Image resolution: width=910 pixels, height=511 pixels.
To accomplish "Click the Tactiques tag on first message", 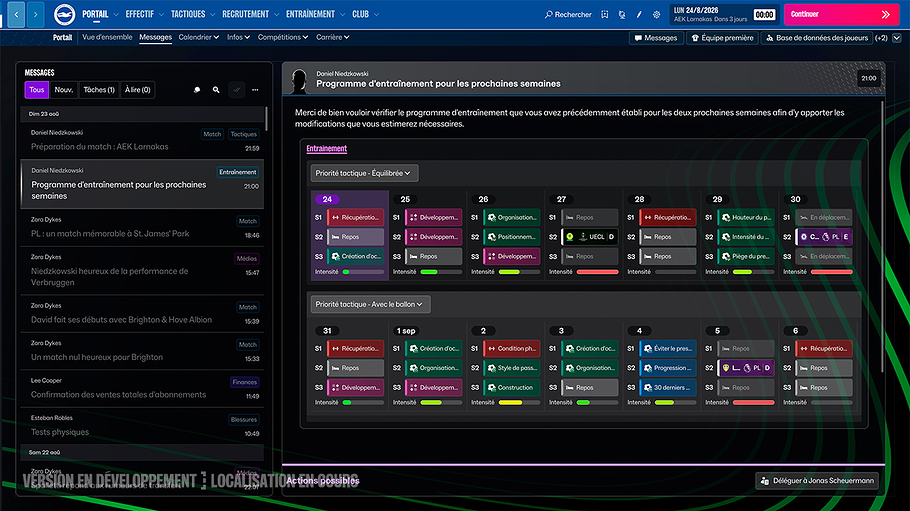I will pos(244,134).
